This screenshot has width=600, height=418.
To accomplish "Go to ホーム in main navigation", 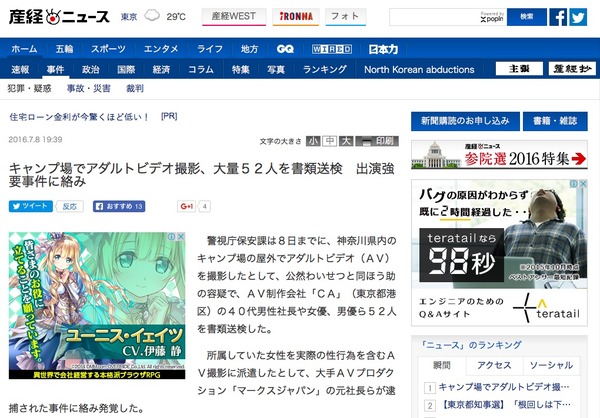I will [24, 49].
